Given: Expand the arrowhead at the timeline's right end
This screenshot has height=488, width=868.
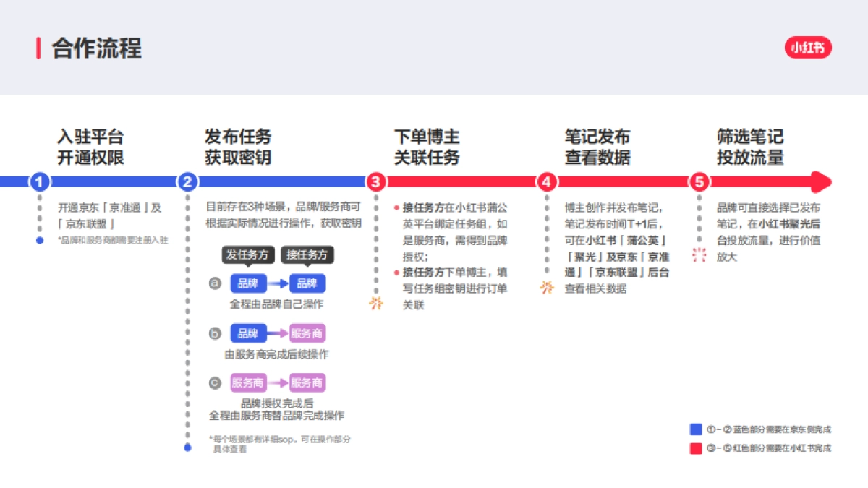Looking at the screenshot, I should pos(821,182).
